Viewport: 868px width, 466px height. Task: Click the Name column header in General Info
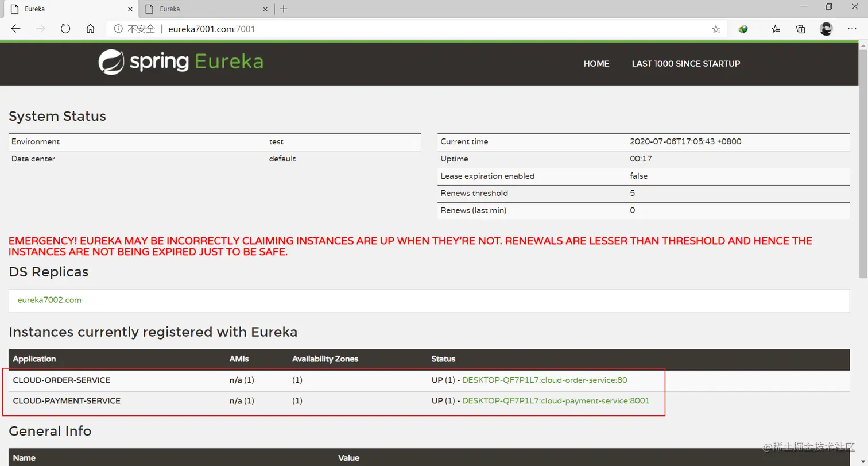pyautogui.click(x=24, y=458)
